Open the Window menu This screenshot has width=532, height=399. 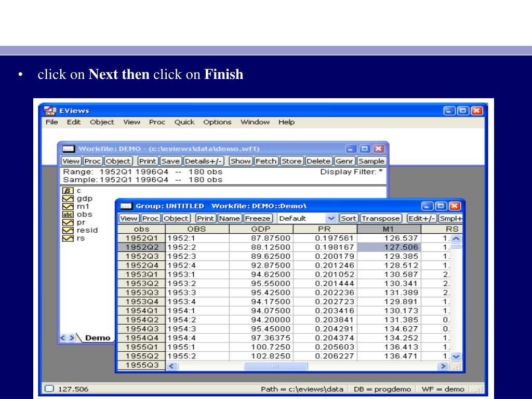[x=255, y=122]
